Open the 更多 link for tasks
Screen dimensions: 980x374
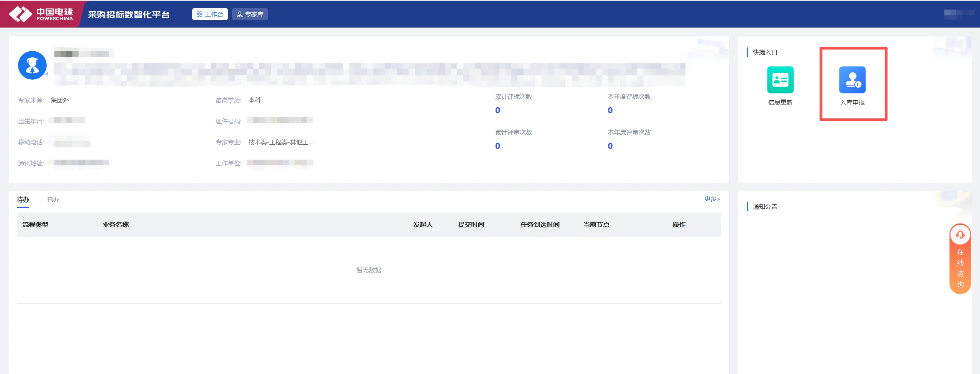coord(712,199)
